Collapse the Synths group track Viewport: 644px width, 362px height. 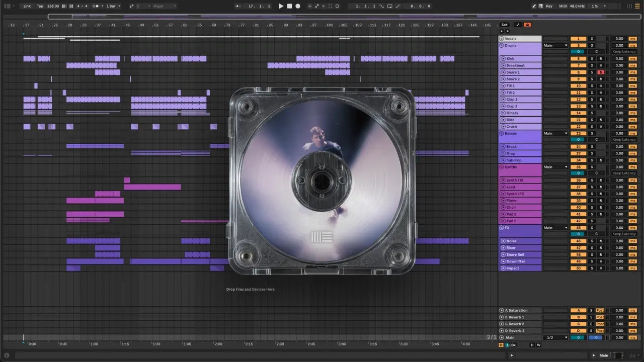point(501,167)
